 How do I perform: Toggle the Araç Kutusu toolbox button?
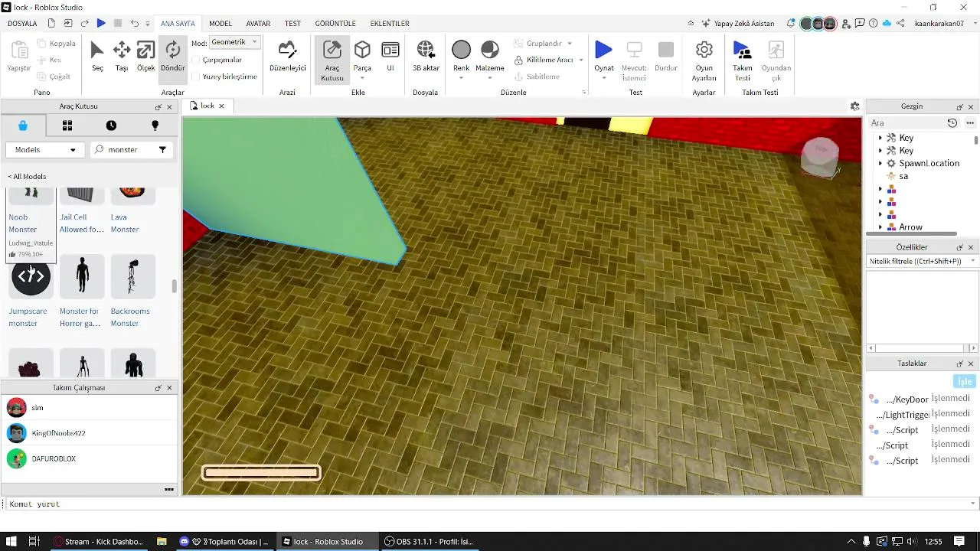(x=332, y=60)
